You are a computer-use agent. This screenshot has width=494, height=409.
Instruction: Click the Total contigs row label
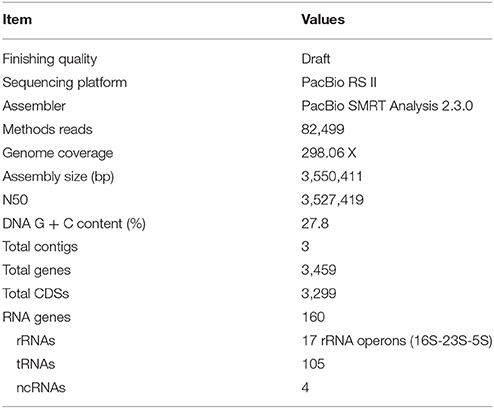(40, 247)
